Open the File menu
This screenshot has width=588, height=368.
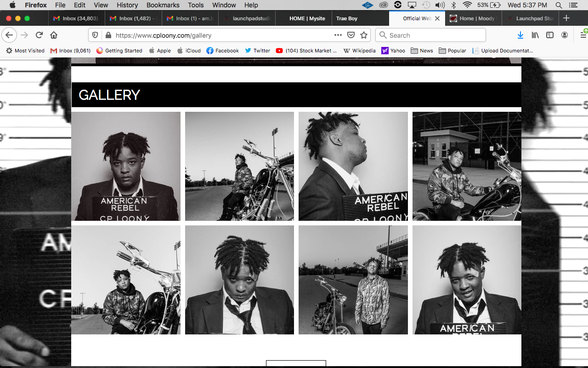60,5
